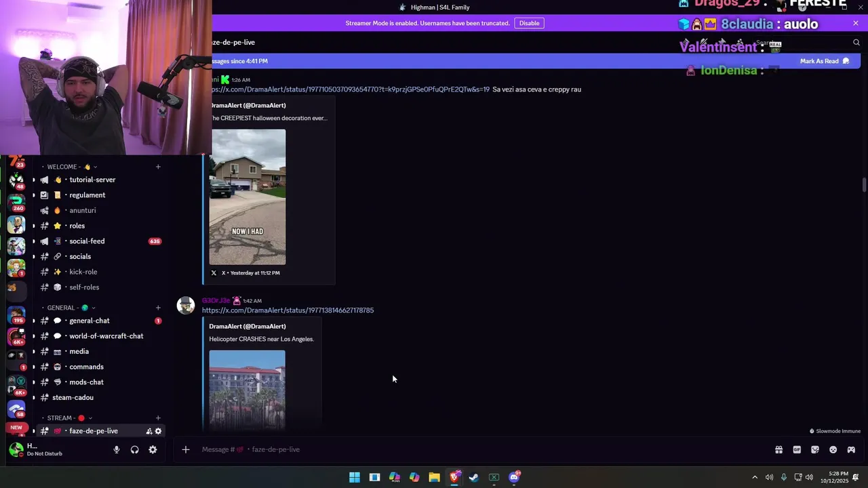This screenshot has height=488, width=868.
Task: Open the server icon with 195 badge
Action: tap(16, 314)
